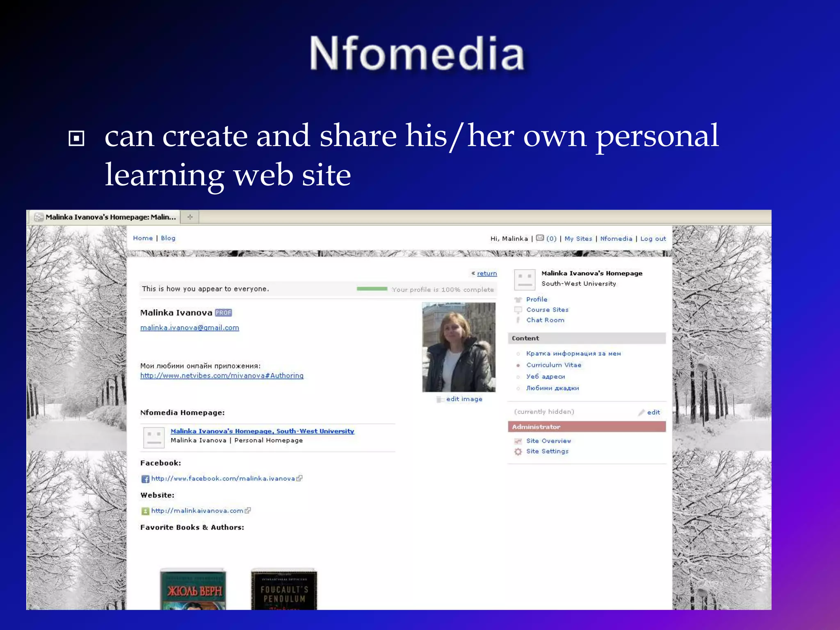Open Кратка информация за мен content page

[573, 353]
